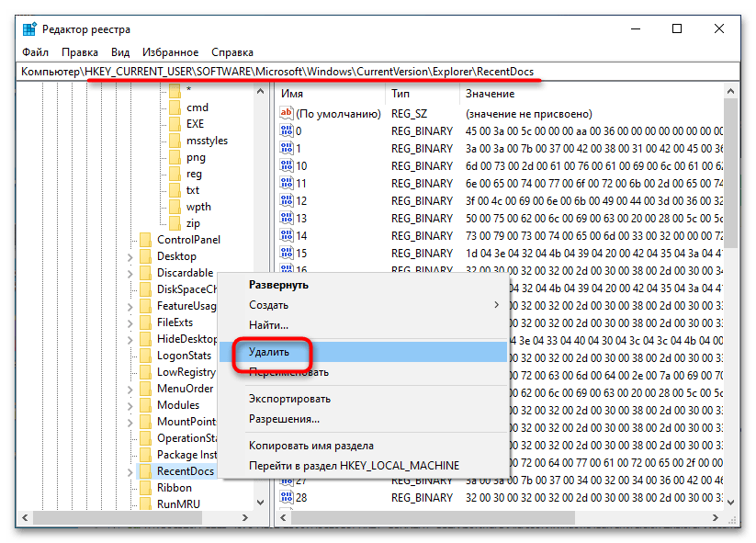Click the registry path address bar
The image size is (756, 543).
point(378,72)
